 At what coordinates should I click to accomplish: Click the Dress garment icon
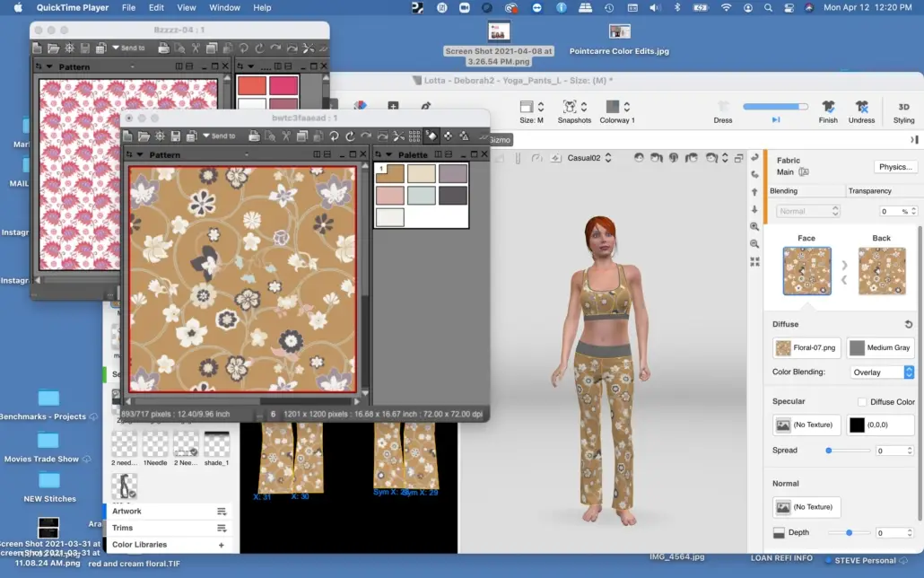[723, 107]
